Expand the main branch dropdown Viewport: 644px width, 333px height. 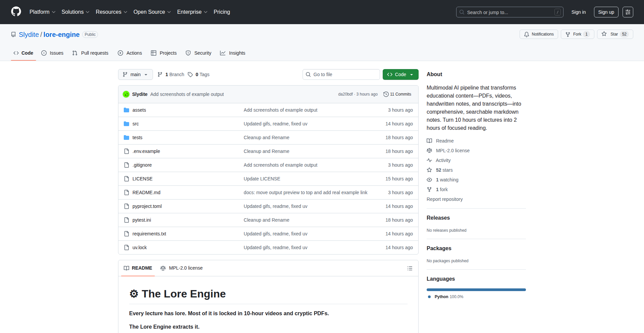pyautogui.click(x=135, y=74)
